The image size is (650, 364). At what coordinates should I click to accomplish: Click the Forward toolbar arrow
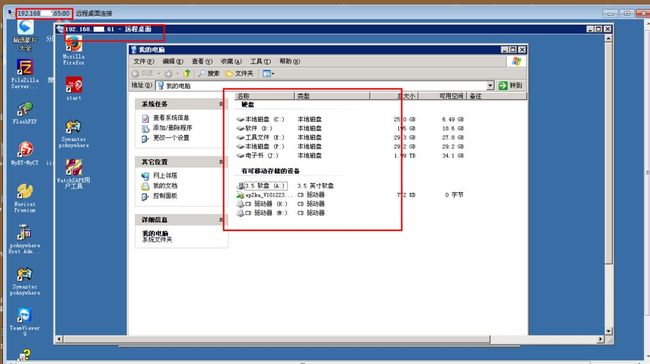tap(168, 73)
